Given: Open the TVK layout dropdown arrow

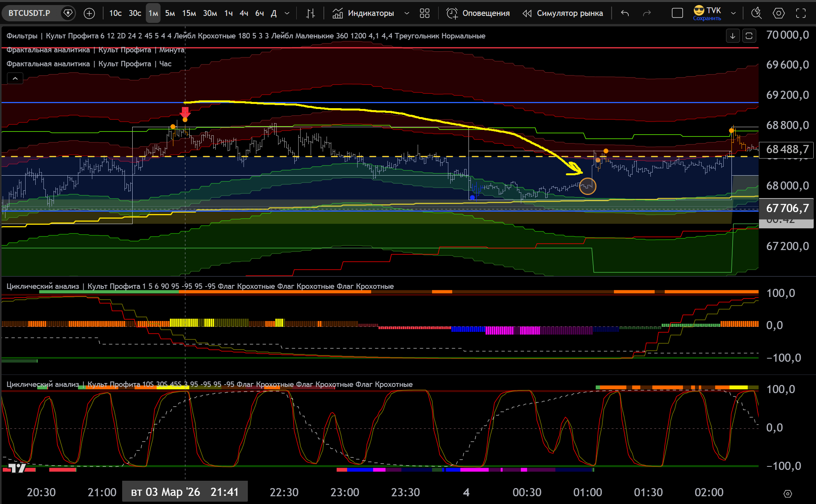Looking at the screenshot, I should [x=733, y=14].
